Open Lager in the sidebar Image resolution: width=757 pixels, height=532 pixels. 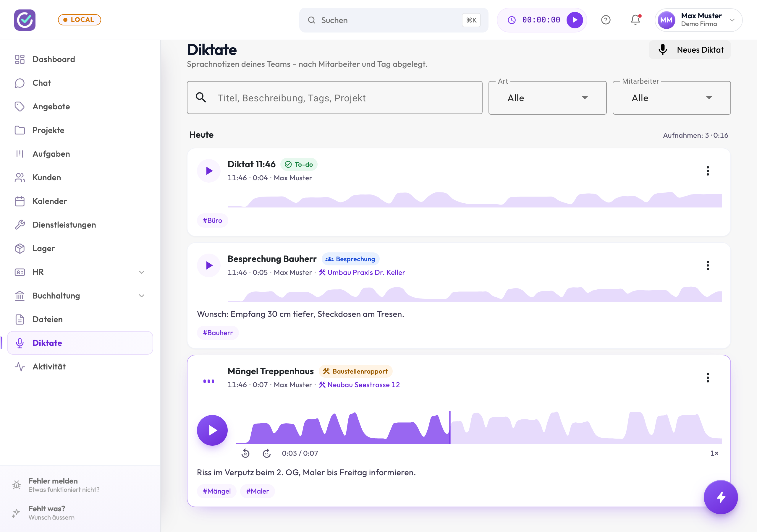(80, 248)
